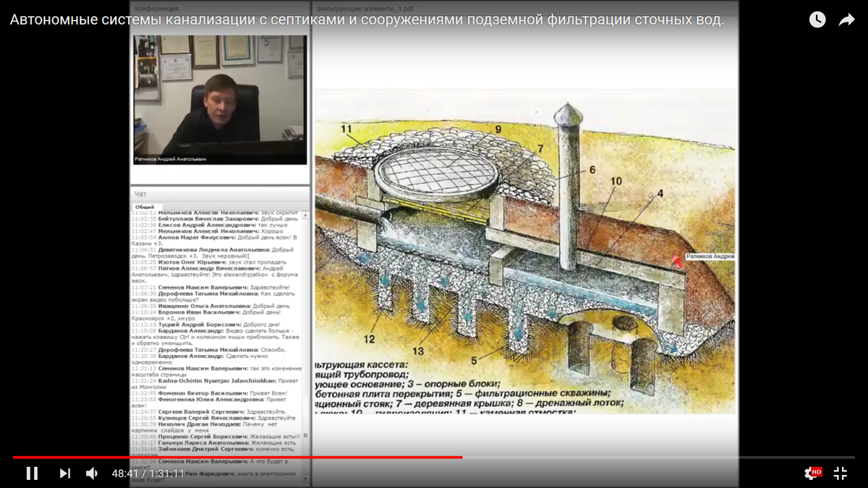
Task: Click the 48:41 / 1:31:11 time display
Action: (148, 474)
